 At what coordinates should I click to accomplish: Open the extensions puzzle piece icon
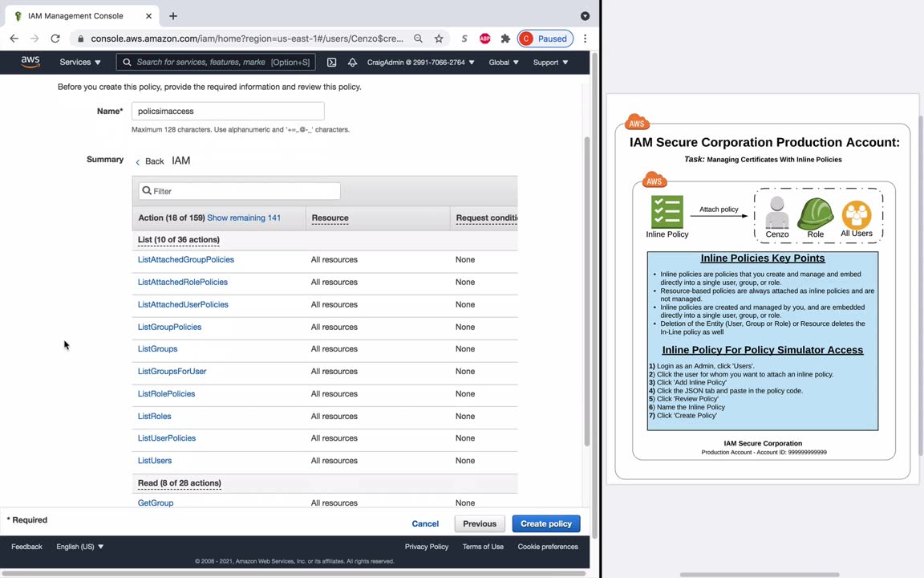(505, 39)
